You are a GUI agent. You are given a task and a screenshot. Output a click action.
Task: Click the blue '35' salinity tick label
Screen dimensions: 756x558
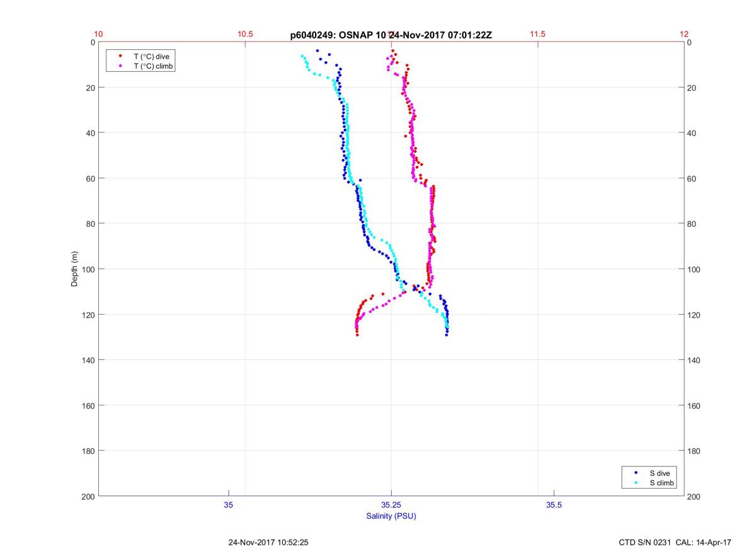228,505
